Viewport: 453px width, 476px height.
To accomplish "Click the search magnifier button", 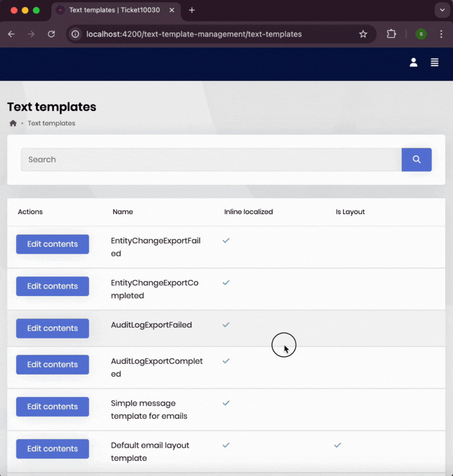I will (416, 159).
